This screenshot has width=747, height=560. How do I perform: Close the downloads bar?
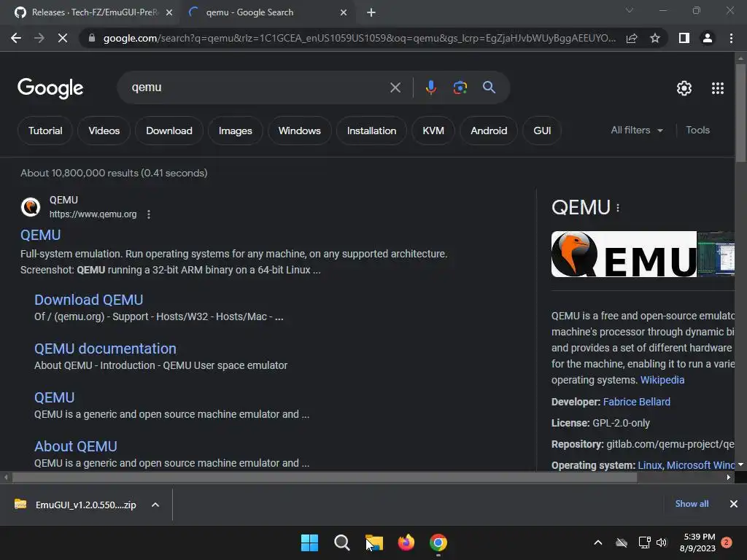(x=734, y=504)
